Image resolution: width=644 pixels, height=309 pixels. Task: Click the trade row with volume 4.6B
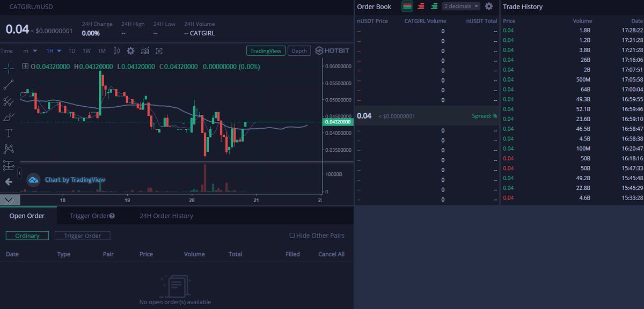(x=572, y=198)
